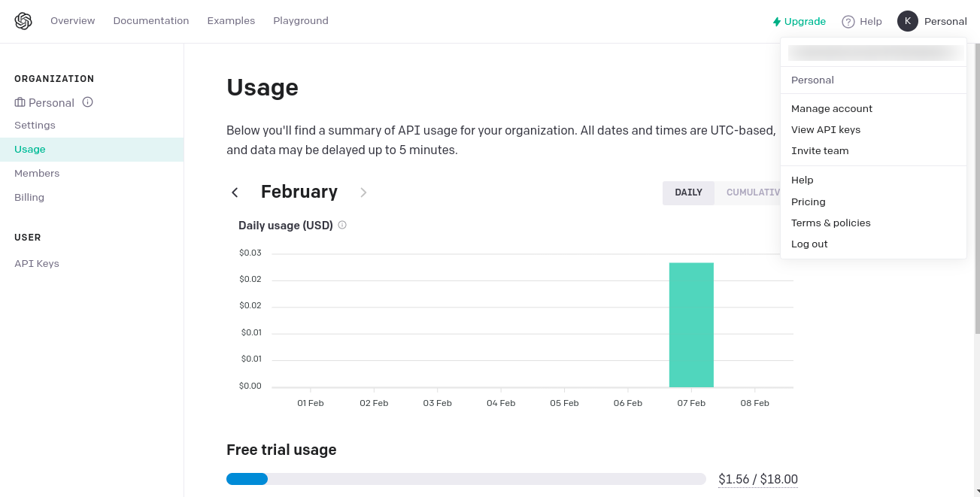Click info icon next to Personal organization
This screenshot has width=980, height=497.
[88, 102]
